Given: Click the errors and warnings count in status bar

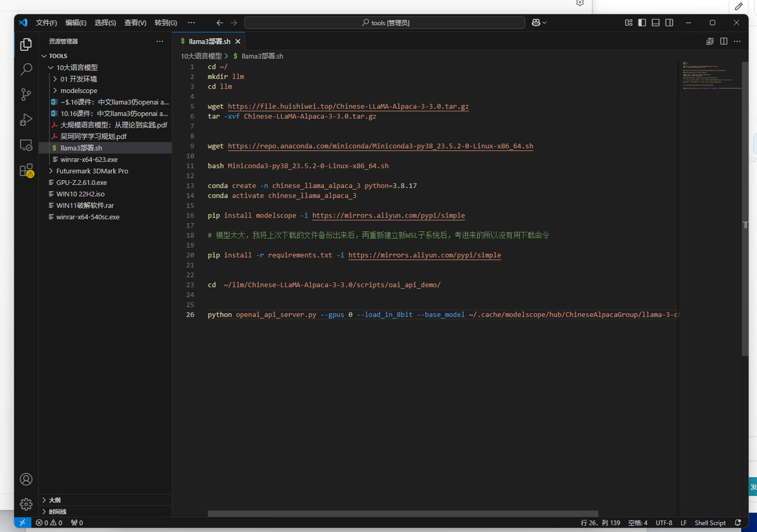Looking at the screenshot, I should [x=49, y=523].
